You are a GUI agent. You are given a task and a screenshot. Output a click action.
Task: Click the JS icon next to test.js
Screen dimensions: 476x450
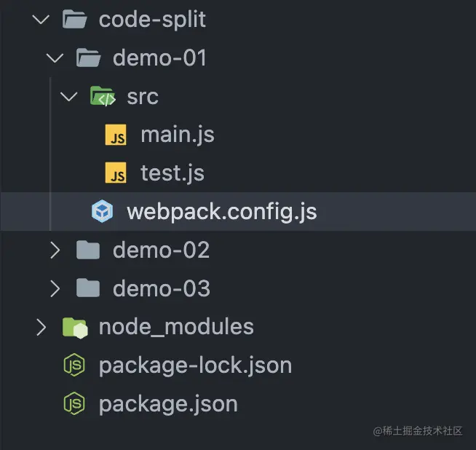click(x=116, y=173)
